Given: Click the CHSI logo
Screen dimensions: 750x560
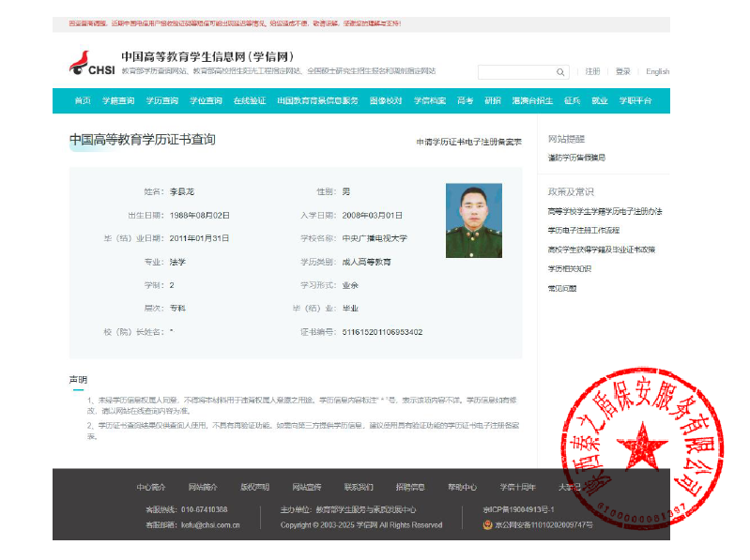Looking at the screenshot, I should pos(92,63).
